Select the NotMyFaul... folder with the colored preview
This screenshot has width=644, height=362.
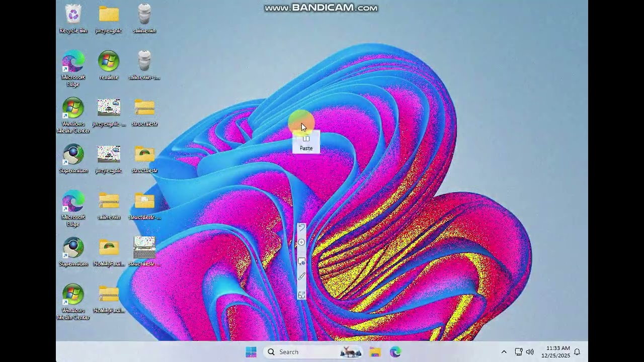[x=109, y=252]
